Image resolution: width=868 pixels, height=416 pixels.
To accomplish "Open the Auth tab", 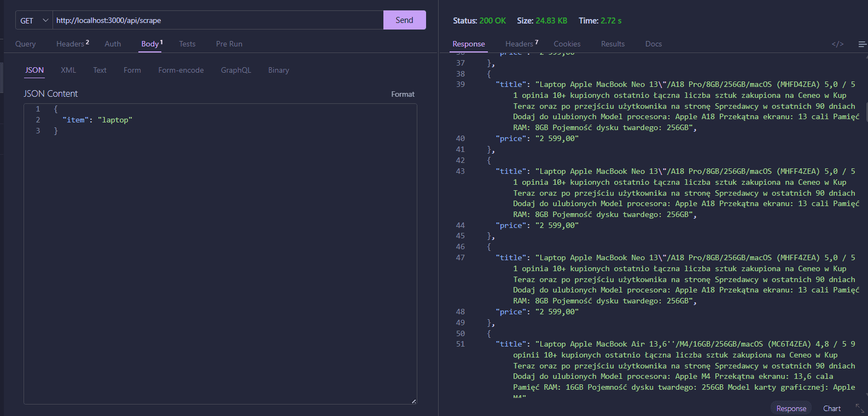I will coord(113,44).
